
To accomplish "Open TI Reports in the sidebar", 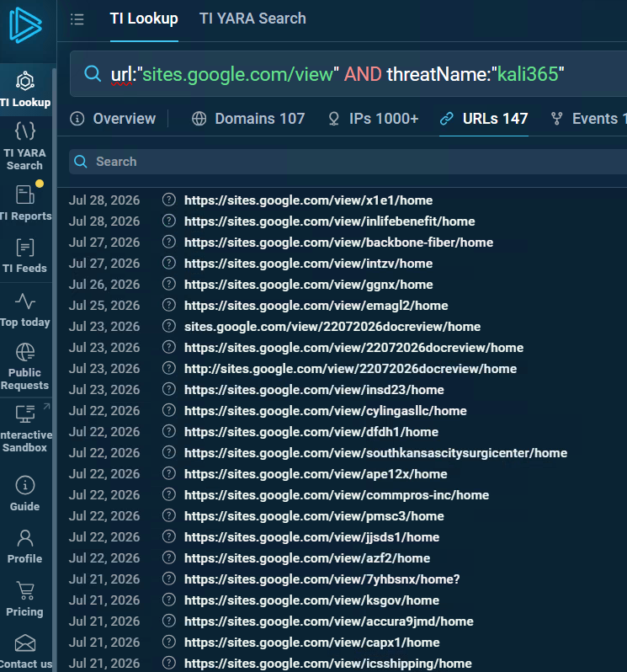I will [x=25, y=201].
